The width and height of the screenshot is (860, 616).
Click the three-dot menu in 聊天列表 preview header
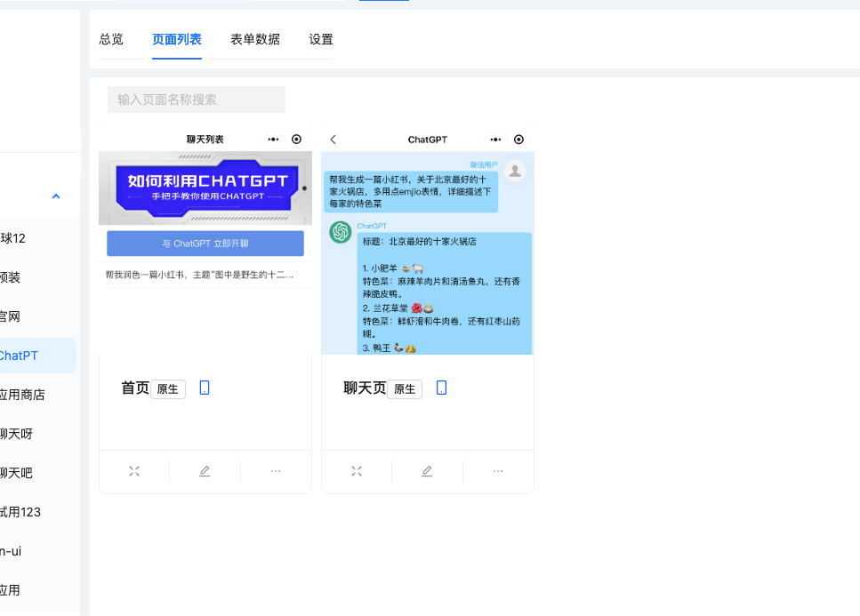coord(273,140)
